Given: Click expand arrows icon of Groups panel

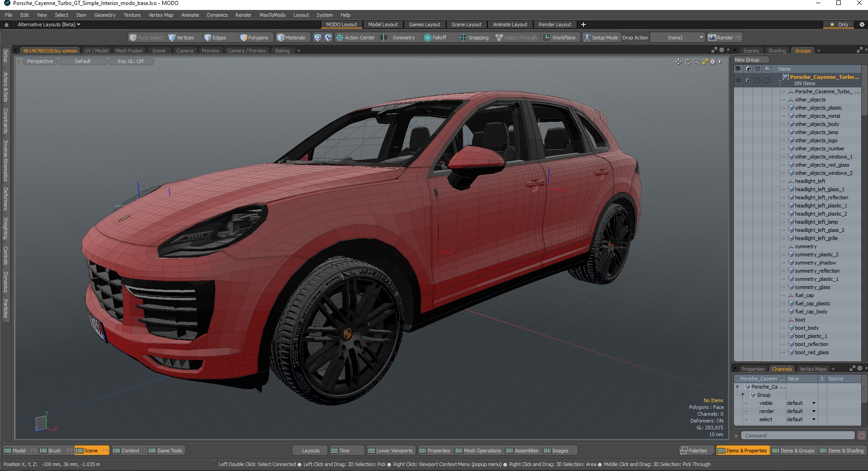Looking at the screenshot, I should tap(859, 50).
